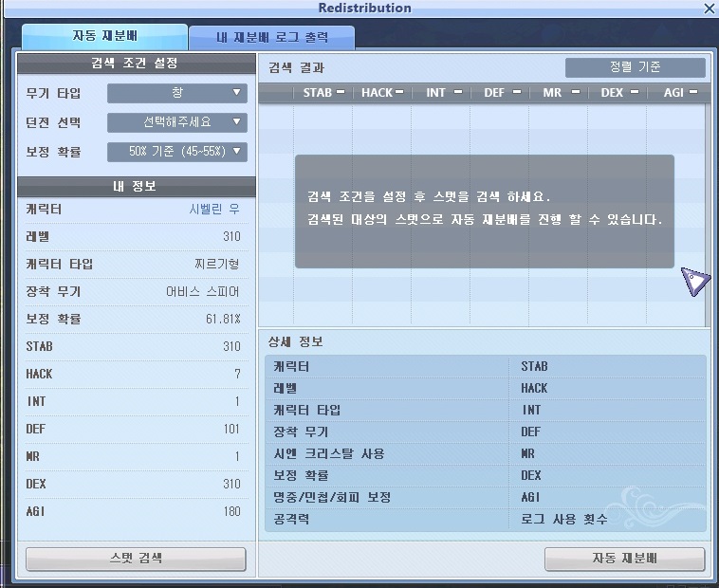
Task: Click the DEX column header
Action: click(x=612, y=93)
